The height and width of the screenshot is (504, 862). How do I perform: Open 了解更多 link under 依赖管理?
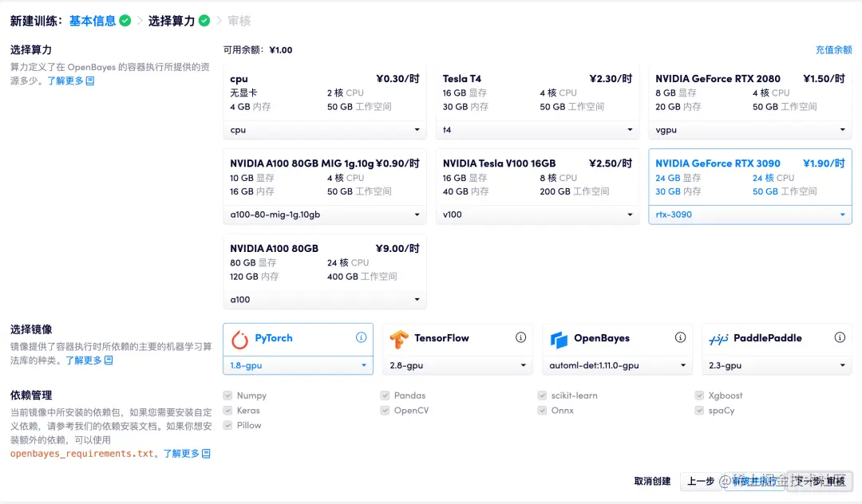(181, 454)
